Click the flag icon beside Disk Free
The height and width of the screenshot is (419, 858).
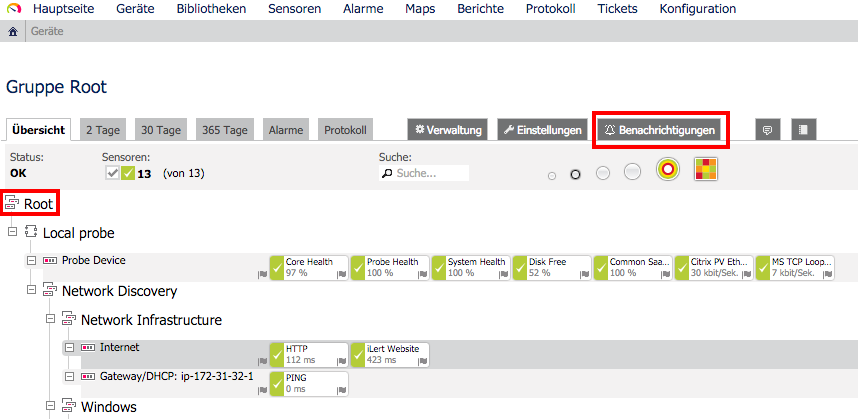tap(585, 274)
